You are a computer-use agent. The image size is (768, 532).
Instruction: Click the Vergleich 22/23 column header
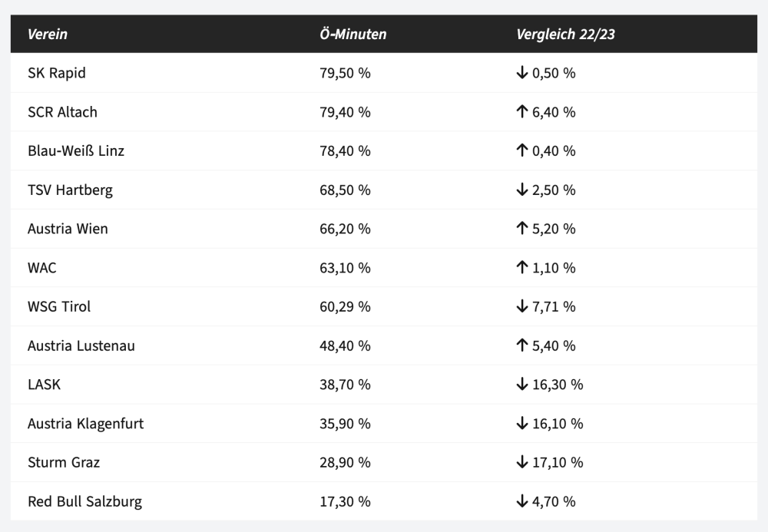pyautogui.click(x=565, y=35)
